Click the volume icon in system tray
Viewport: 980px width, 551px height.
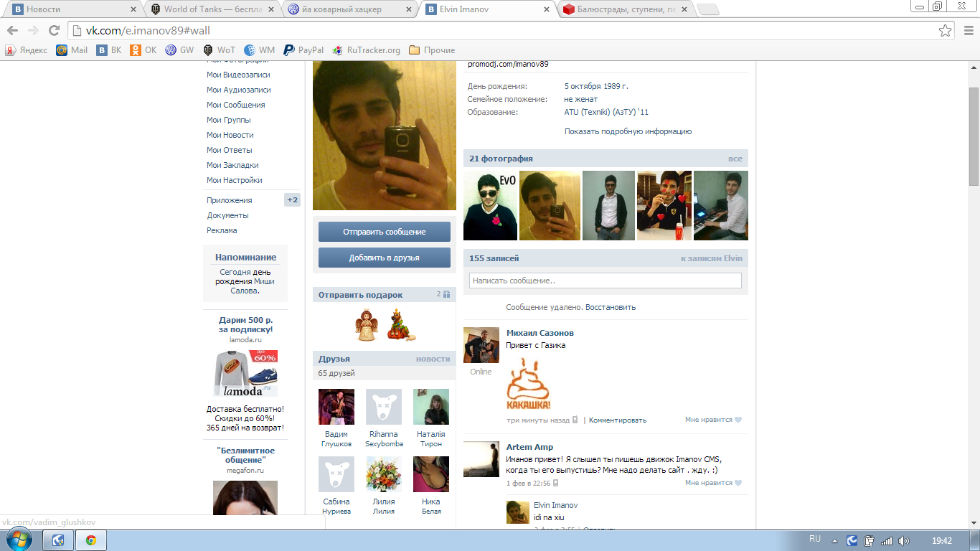point(904,541)
